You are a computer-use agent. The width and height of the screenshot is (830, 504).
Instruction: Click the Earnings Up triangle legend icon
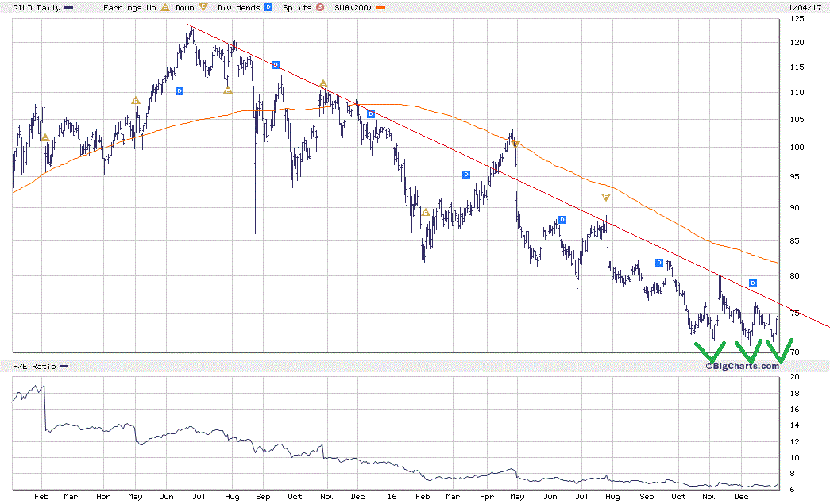165,7
